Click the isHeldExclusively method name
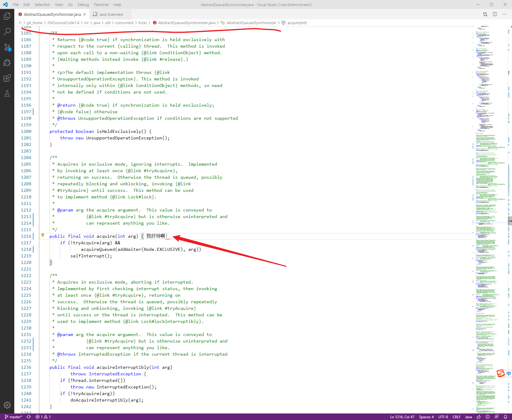Screen dimensions: 512x420 click(119, 131)
